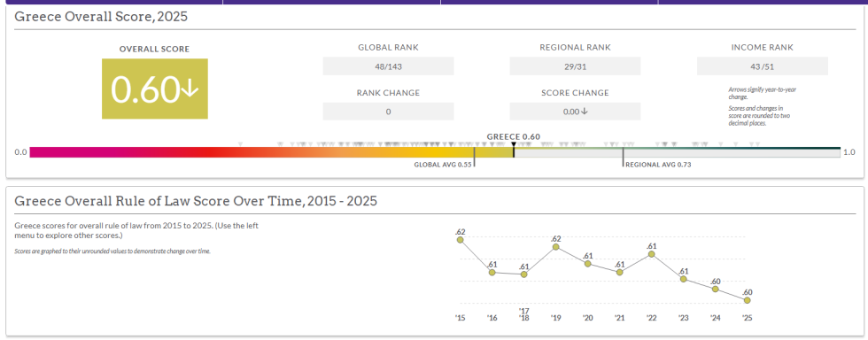This screenshot has height=340, width=868.
Task: Click the GREECE 0.60 label above the bar
Action: 513,136
